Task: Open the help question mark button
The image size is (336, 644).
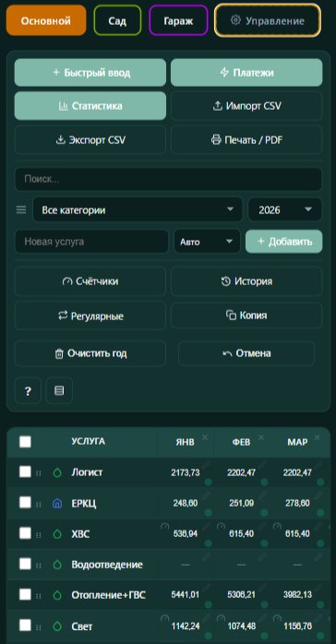Action: [28, 390]
